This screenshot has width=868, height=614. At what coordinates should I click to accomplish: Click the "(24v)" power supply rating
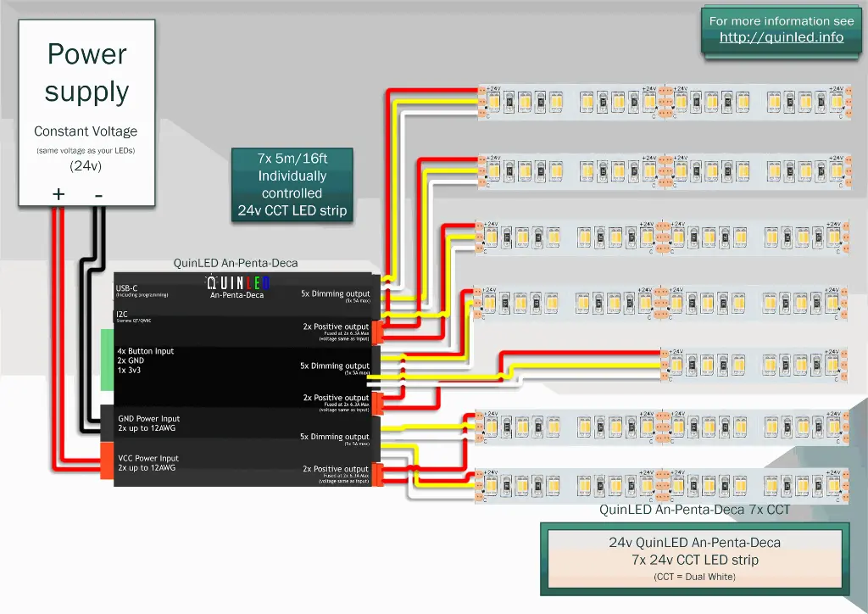[x=86, y=165]
